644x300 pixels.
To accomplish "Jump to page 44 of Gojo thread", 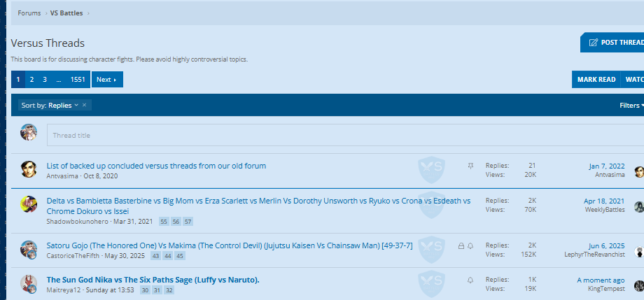I will coord(167,256).
